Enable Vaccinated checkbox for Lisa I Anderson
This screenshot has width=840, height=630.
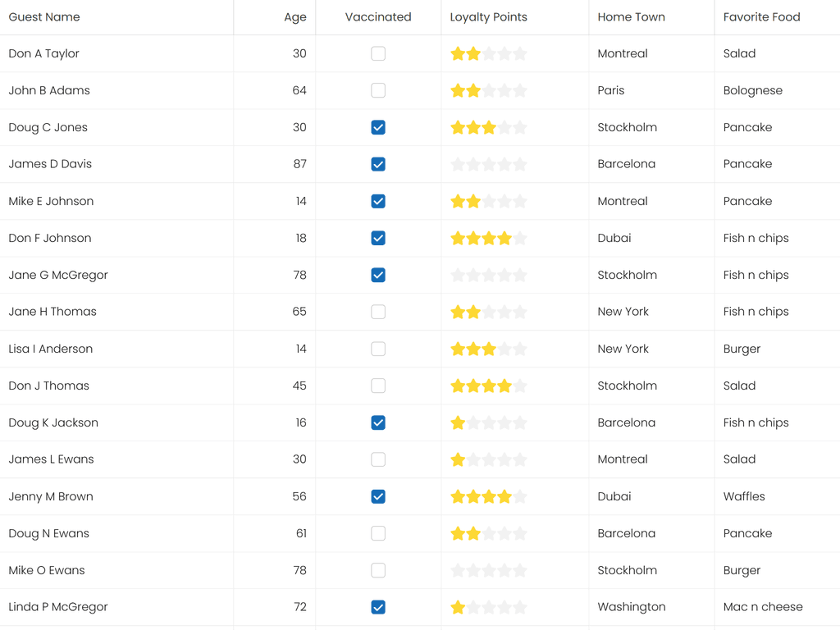[378, 349]
